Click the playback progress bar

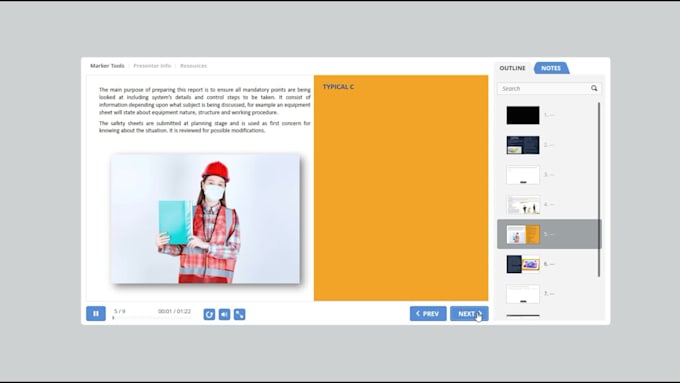(152, 318)
